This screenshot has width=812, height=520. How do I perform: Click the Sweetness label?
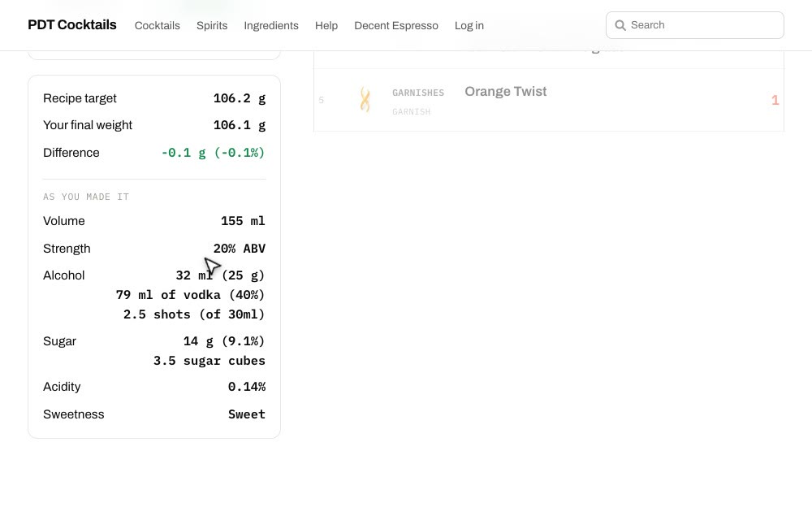click(x=74, y=414)
